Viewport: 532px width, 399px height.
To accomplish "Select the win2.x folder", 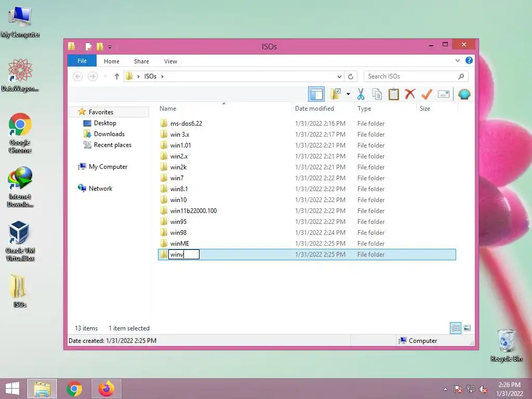I will click(x=307, y=156).
